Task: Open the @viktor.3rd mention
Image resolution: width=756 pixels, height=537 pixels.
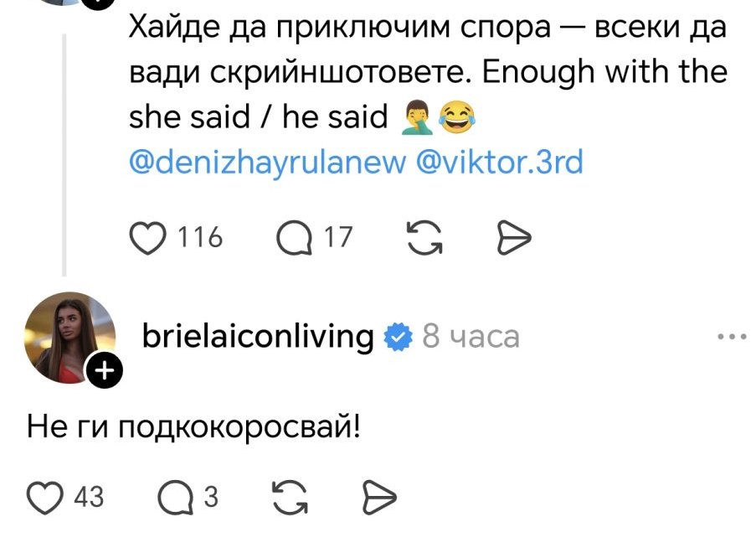Action: [x=499, y=163]
